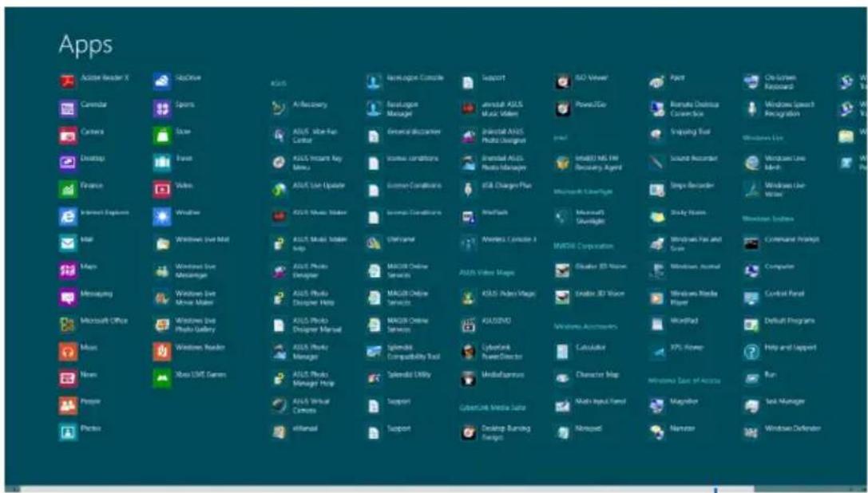Open Microsoft Silverlight
The image size is (868, 493).
(x=581, y=216)
